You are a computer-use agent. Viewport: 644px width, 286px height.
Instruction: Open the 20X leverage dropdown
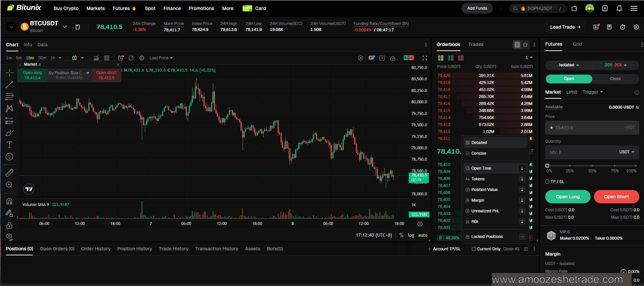616,65
